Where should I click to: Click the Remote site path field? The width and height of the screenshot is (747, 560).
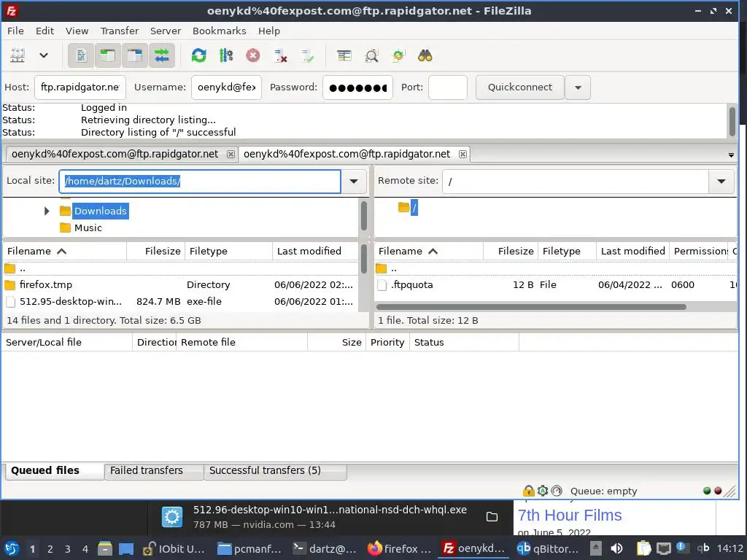pyautogui.click(x=576, y=181)
